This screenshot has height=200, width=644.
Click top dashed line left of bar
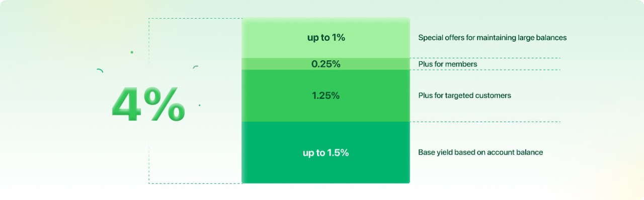click(195, 19)
